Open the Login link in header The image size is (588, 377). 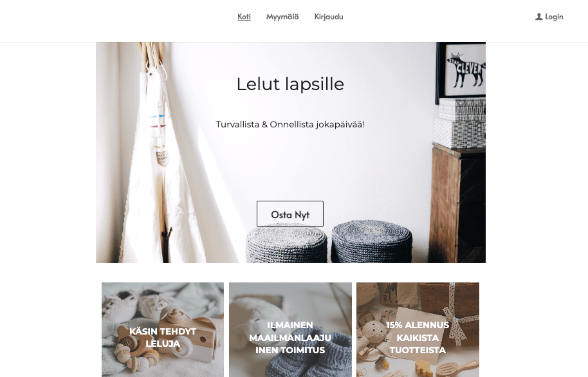point(549,17)
